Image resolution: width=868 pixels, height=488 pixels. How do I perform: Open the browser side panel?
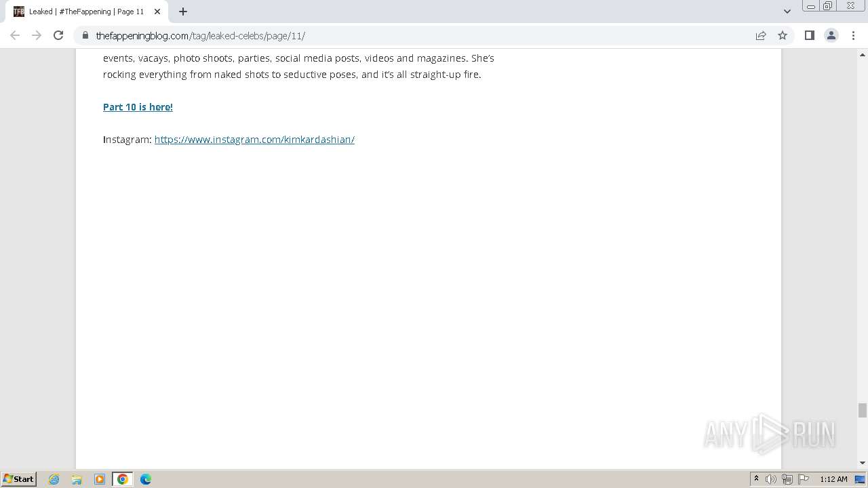tap(809, 35)
